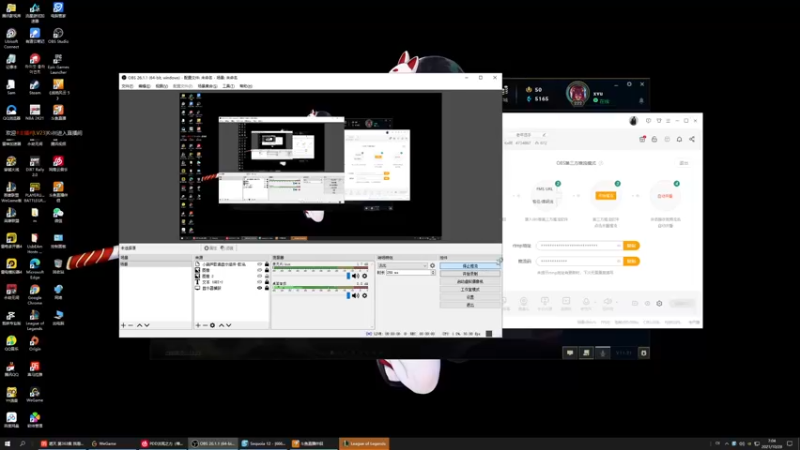Open 麦克风/Aux mixer channel settings gear
The height and width of the screenshot is (450, 800).
[x=364, y=276]
